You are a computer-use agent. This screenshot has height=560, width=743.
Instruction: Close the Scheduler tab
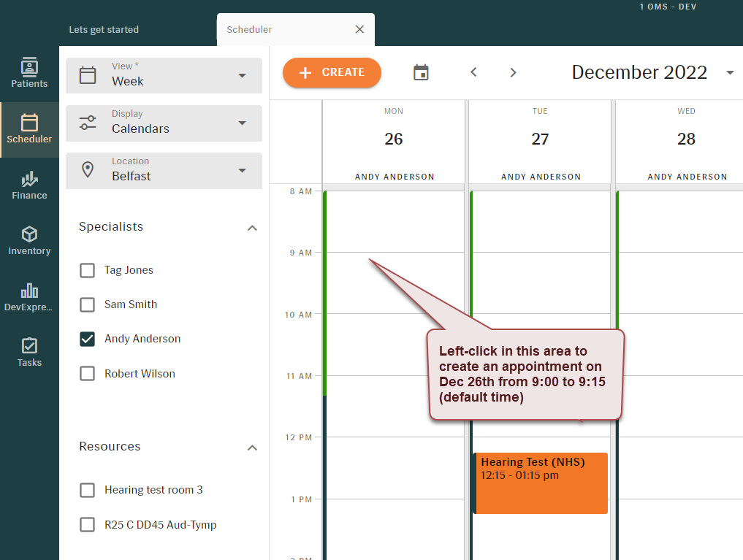pyautogui.click(x=359, y=30)
